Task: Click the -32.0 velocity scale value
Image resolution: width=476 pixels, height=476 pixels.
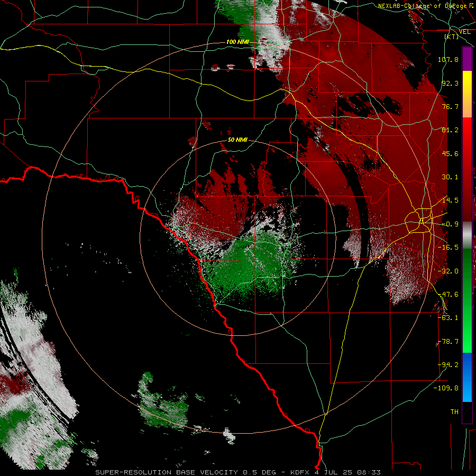Action: 448,271
